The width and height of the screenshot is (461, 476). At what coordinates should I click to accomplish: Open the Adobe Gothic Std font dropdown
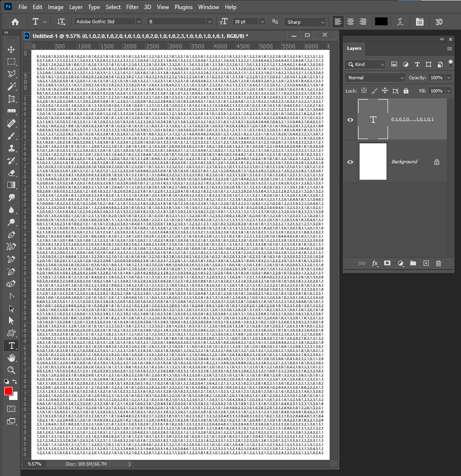(139, 21)
